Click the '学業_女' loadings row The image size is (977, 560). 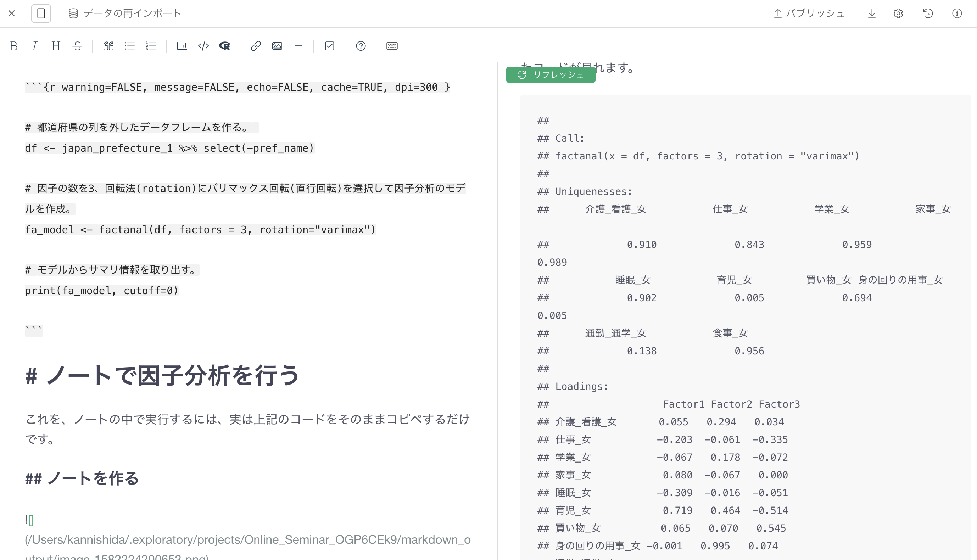pyautogui.click(x=663, y=458)
